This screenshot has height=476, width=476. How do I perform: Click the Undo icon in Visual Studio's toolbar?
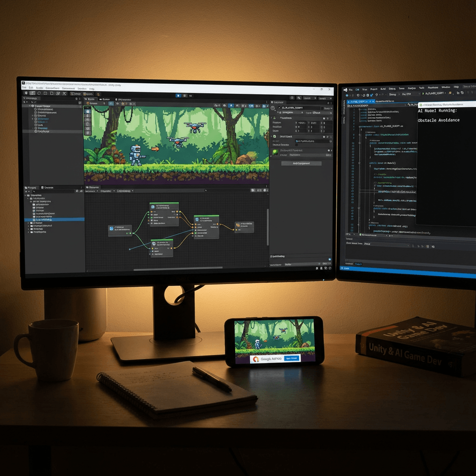click(x=377, y=95)
